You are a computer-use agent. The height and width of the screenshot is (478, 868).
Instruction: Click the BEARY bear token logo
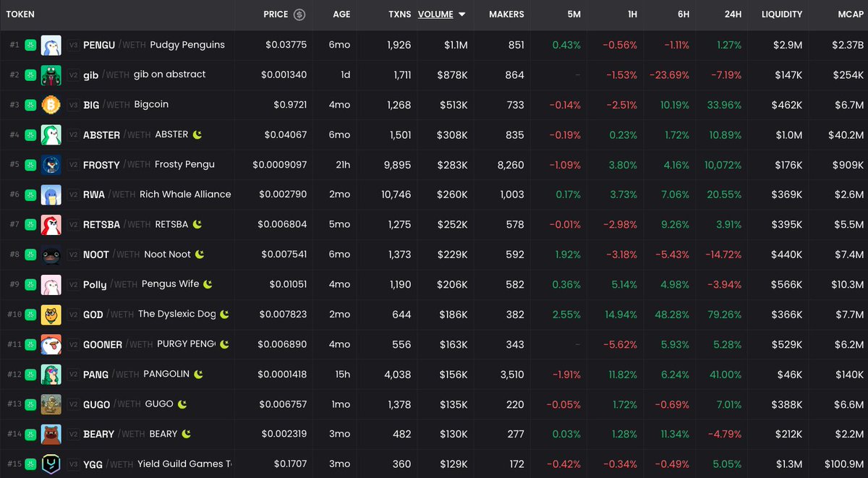(51, 435)
